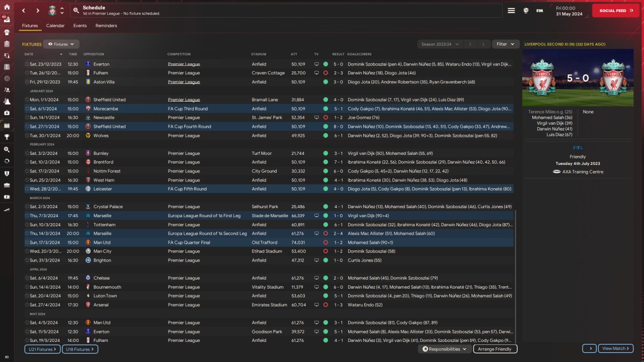Open the two-person Staff icon in the sidebar
This screenshot has height=362, width=644.
(x=7, y=90)
